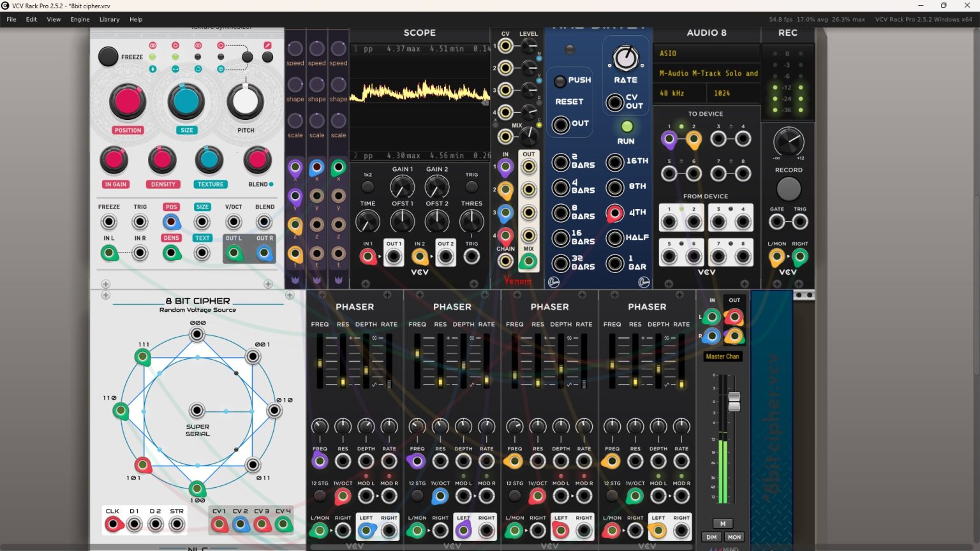Click the master channel fader
The width and height of the screenshot is (980, 551).
click(x=734, y=401)
